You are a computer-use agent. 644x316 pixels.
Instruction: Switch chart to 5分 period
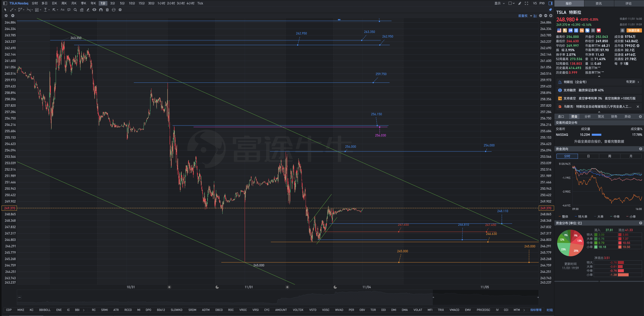tap(122, 3)
